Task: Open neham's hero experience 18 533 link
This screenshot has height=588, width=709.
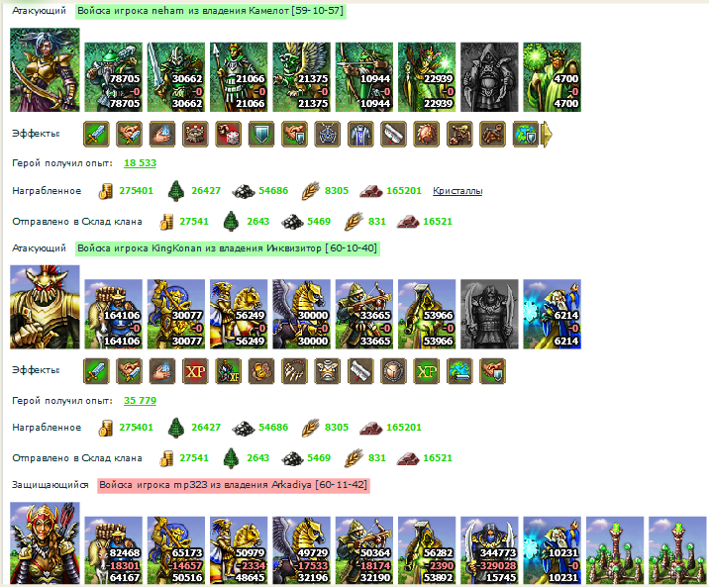Action: (140, 163)
